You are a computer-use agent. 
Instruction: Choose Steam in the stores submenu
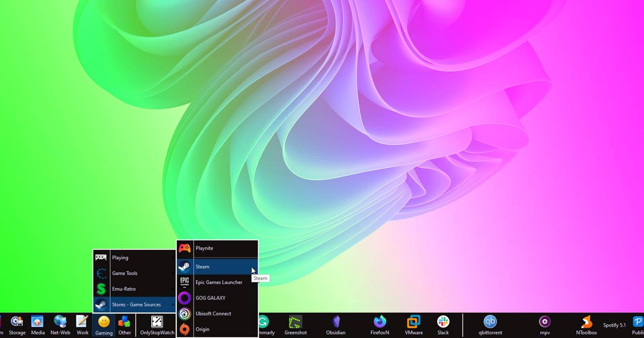(217, 267)
